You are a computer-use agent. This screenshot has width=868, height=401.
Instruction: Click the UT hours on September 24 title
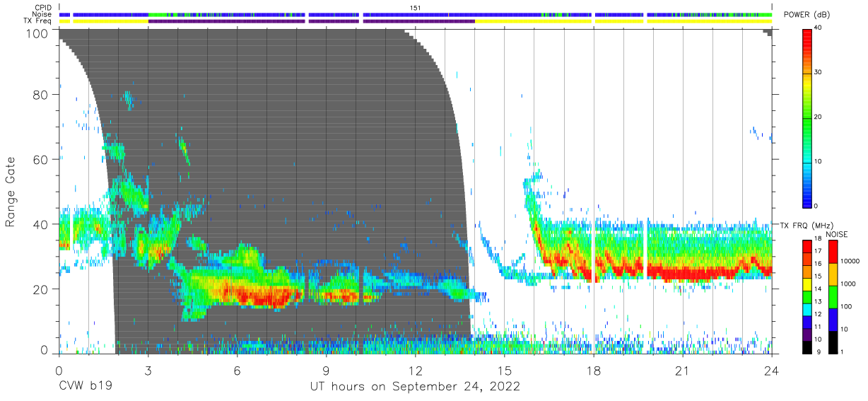point(416,387)
